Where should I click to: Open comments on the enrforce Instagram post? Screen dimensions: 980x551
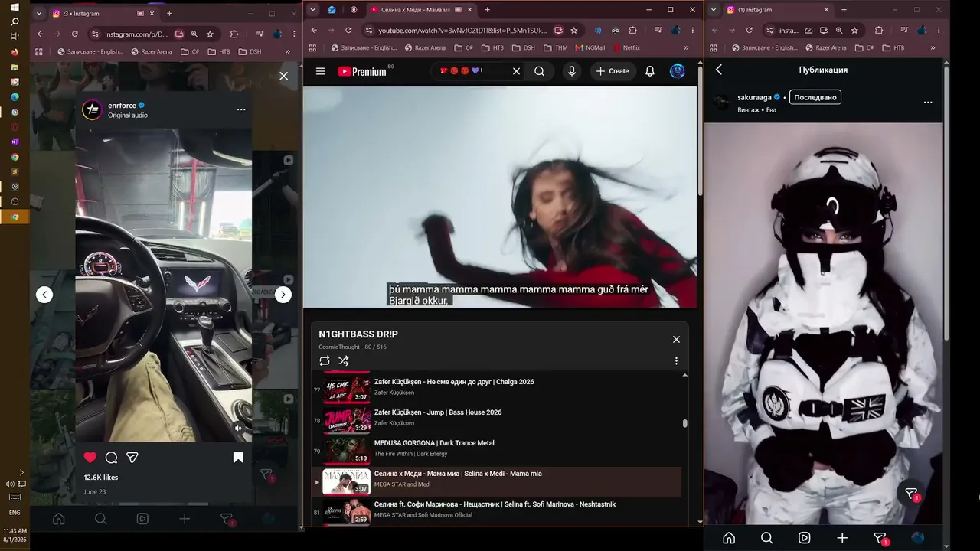pos(111,458)
